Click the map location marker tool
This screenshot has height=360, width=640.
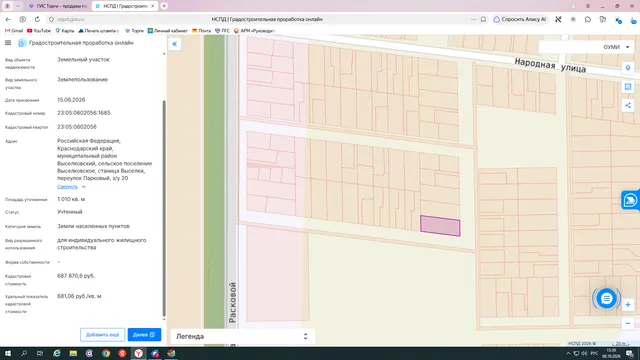(x=628, y=68)
